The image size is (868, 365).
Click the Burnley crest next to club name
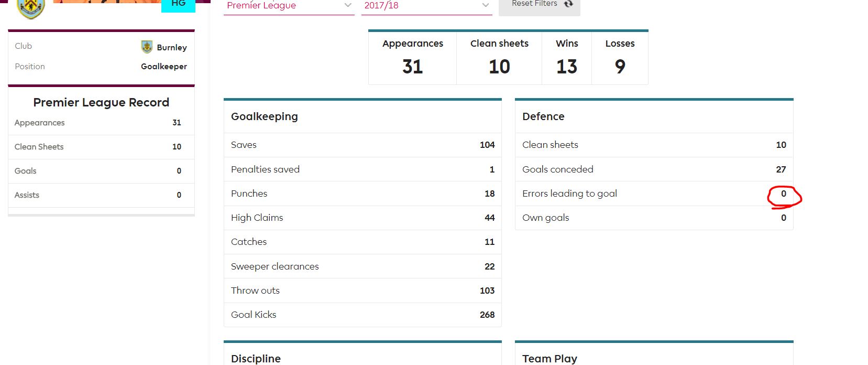coord(147,47)
